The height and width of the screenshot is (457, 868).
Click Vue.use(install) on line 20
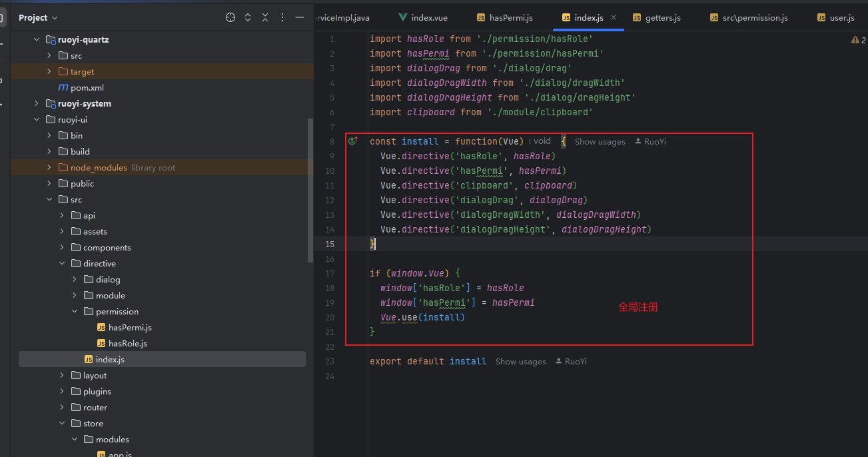pos(423,317)
